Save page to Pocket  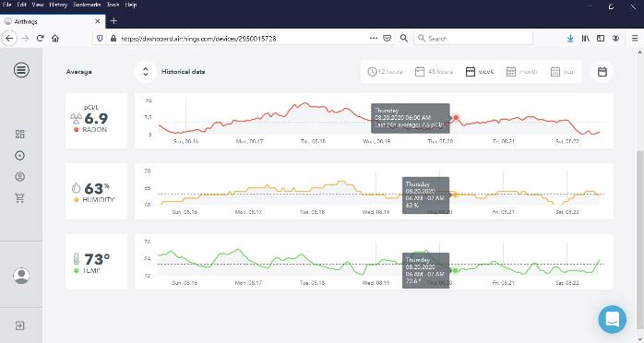(387, 38)
